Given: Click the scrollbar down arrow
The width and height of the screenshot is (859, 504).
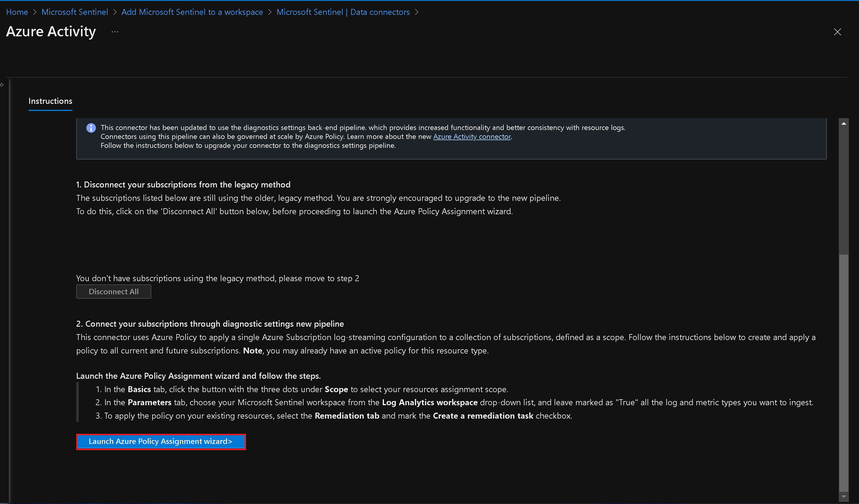Looking at the screenshot, I should tap(844, 497).
